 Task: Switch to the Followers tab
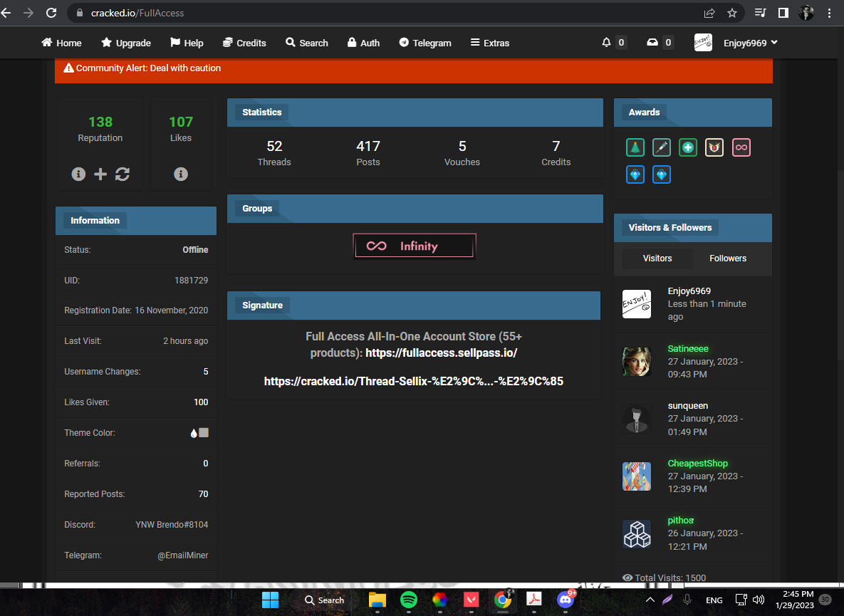(728, 259)
